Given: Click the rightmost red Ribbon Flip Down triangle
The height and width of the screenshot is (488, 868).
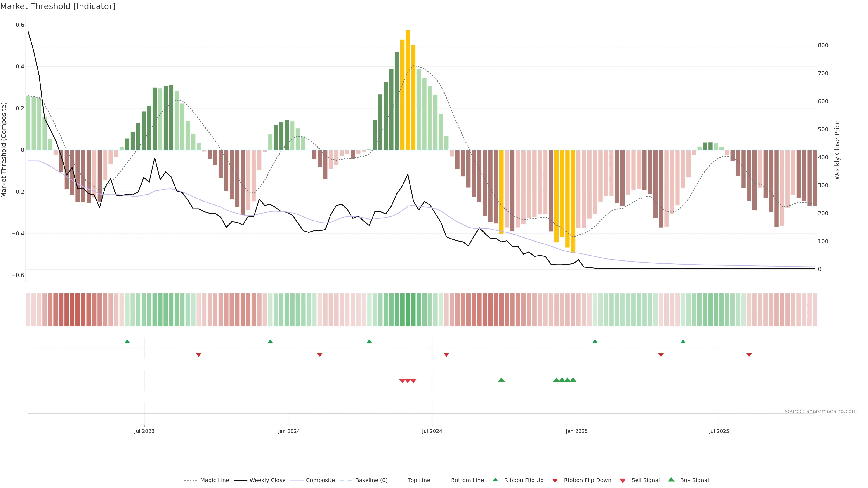Looking at the screenshot, I should pyautogui.click(x=749, y=355).
